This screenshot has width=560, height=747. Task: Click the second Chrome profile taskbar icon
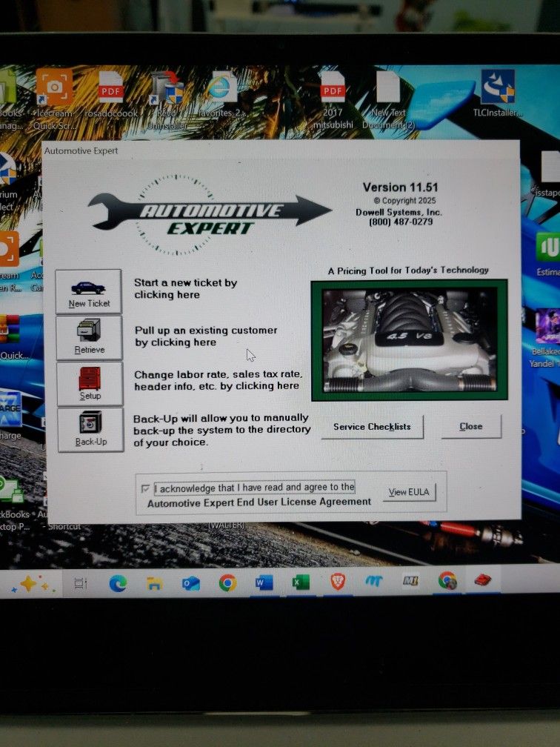447,580
